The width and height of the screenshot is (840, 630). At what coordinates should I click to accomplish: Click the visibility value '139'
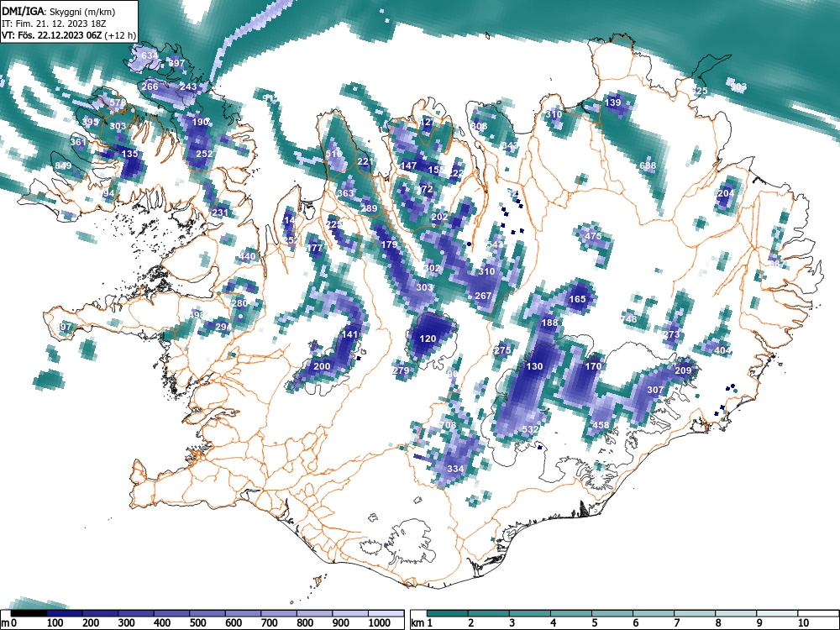tap(612, 102)
